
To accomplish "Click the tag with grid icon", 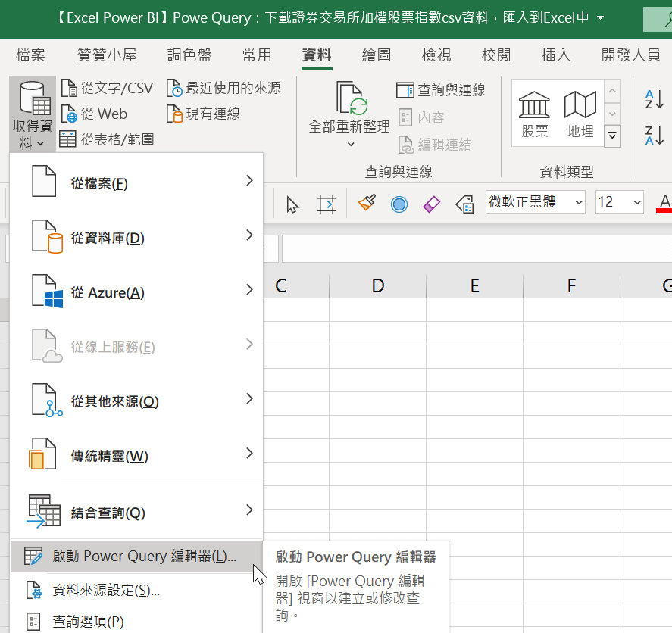I will 465,204.
